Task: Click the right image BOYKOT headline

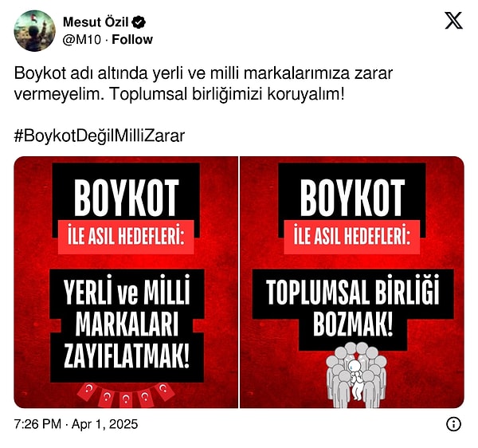Action: pyautogui.click(x=352, y=198)
